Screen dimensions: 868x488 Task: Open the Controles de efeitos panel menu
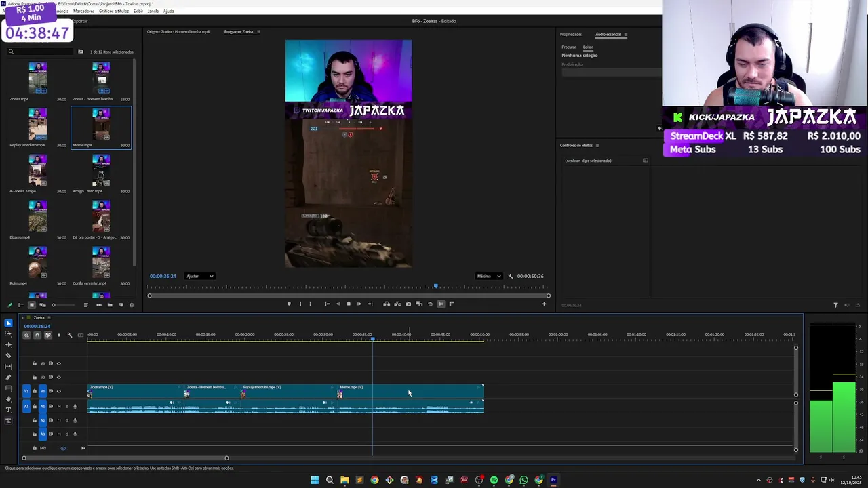pyautogui.click(x=597, y=146)
